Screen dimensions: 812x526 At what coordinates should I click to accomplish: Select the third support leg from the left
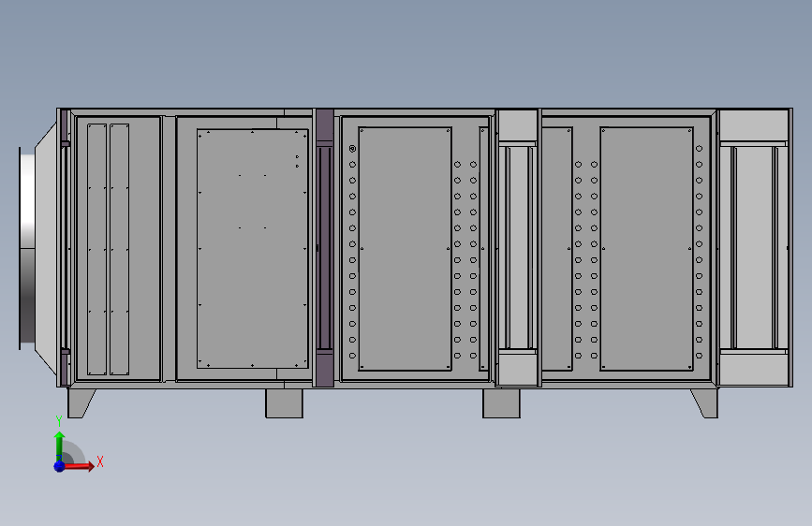(x=501, y=403)
